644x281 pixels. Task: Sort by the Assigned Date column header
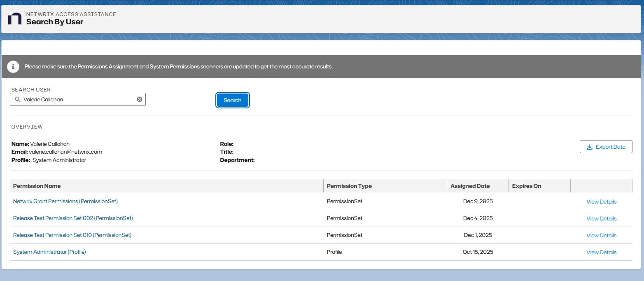point(470,186)
